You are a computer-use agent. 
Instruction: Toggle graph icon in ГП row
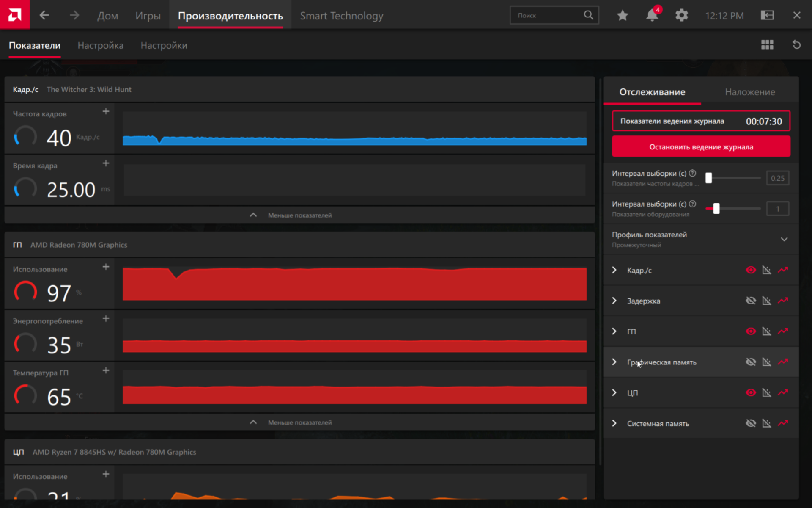point(767,331)
